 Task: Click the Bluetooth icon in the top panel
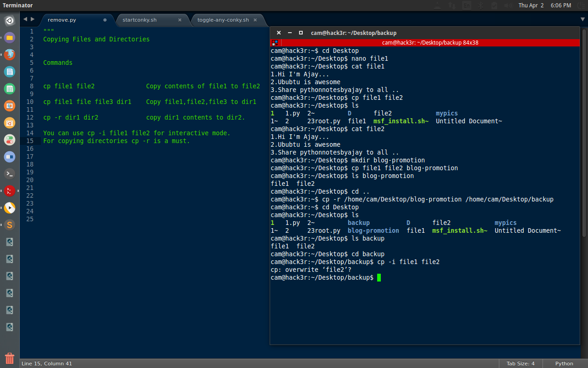pos(481,5)
